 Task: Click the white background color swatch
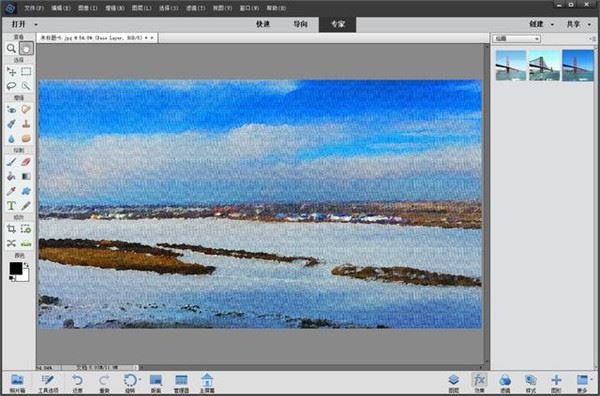click(x=25, y=277)
